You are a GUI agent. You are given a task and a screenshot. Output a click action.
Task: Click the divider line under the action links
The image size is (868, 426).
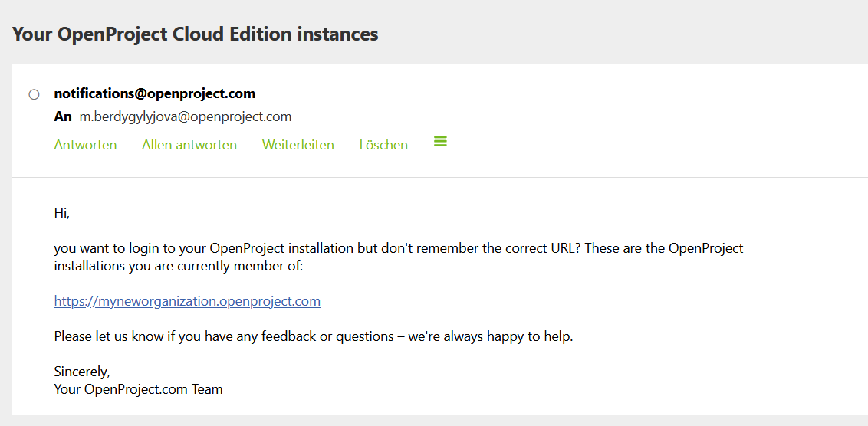pyautogui.click(x=439, y=177)
